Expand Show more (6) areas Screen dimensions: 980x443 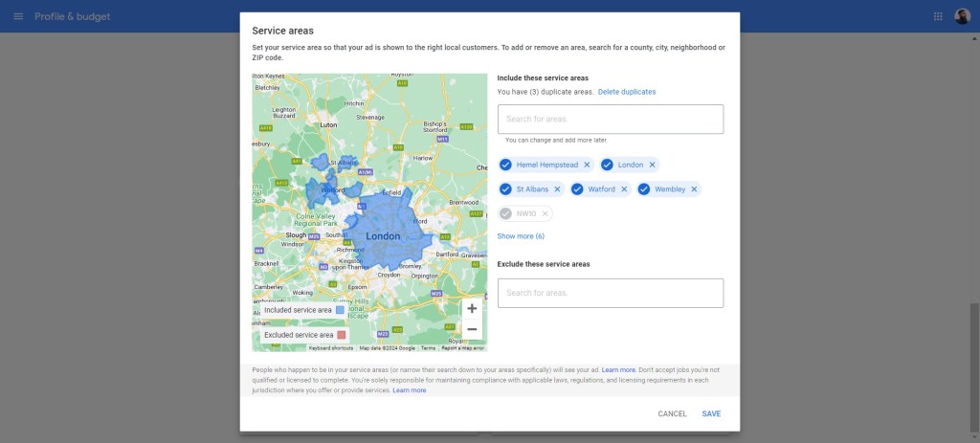[521, 235]
